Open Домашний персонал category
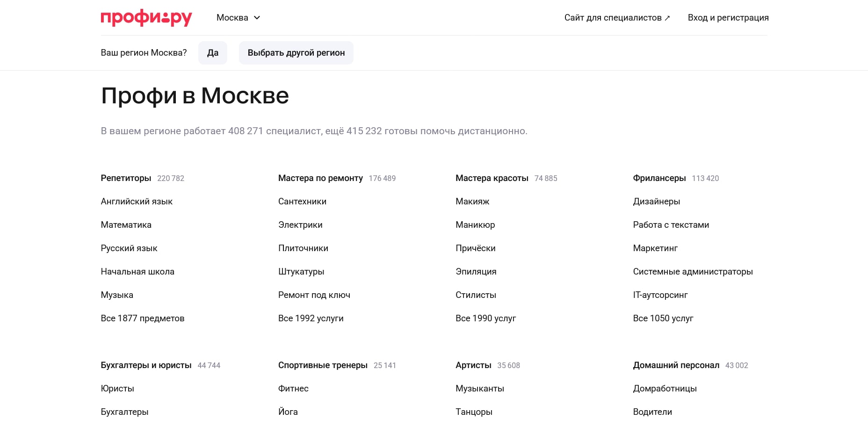Screen dimensions: 868x427 (x=676, y=365)
